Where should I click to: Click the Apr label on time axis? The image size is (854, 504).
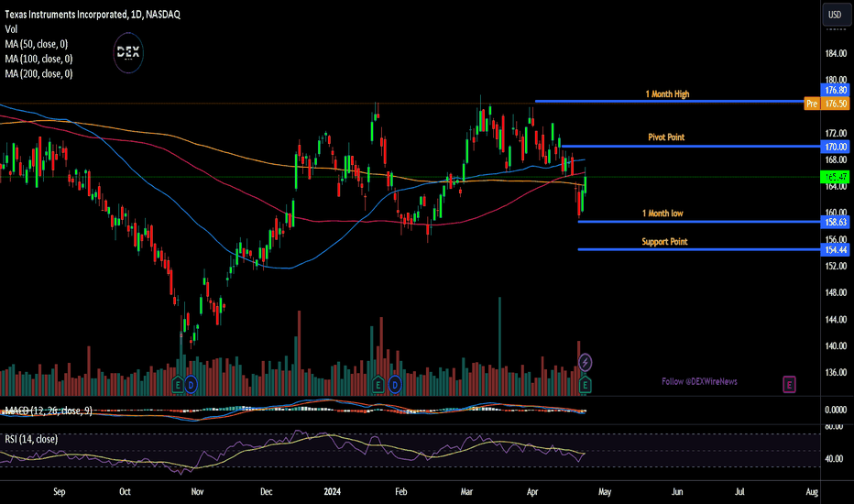pyautogui.click(x=532, y=491)
